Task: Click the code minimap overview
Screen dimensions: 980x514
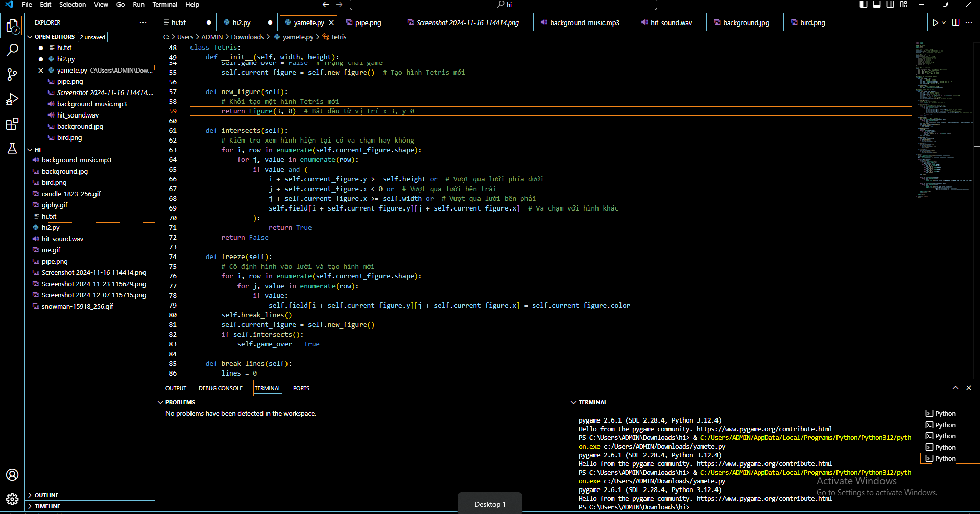Action: (x=943, y=120)
